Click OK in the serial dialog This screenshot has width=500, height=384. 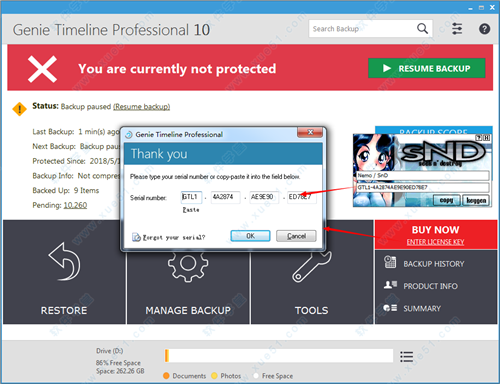(250, 236)
